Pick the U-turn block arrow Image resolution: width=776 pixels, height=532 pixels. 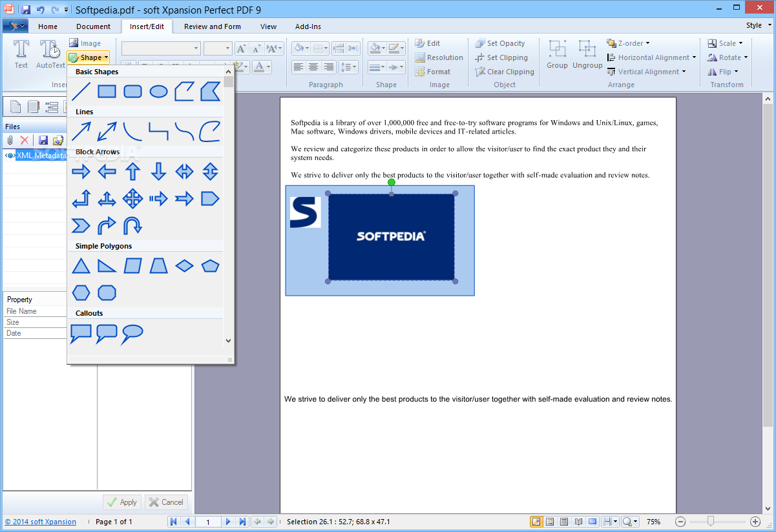click(132, 226)
